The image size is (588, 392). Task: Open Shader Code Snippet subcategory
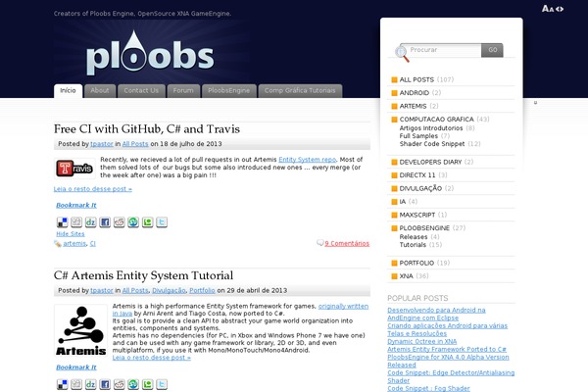(x=432, y=144)
